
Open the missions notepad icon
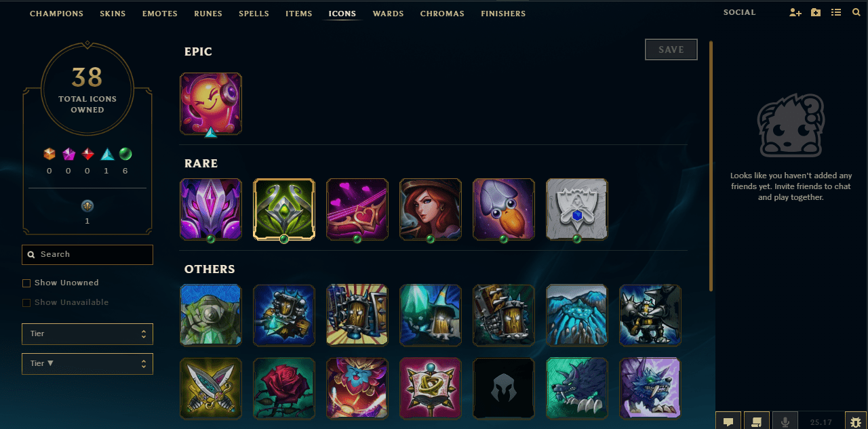click(x=757, y=421)
